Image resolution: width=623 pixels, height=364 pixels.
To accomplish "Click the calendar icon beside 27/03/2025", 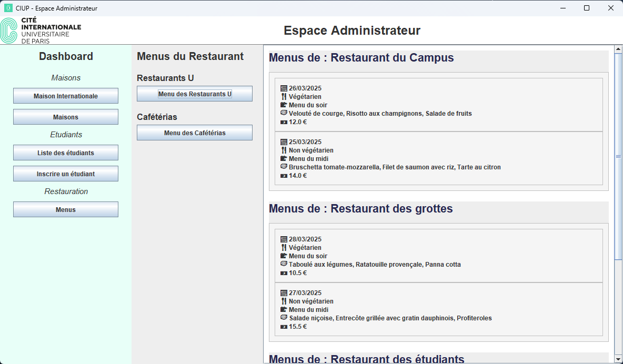I will [284, 293].
